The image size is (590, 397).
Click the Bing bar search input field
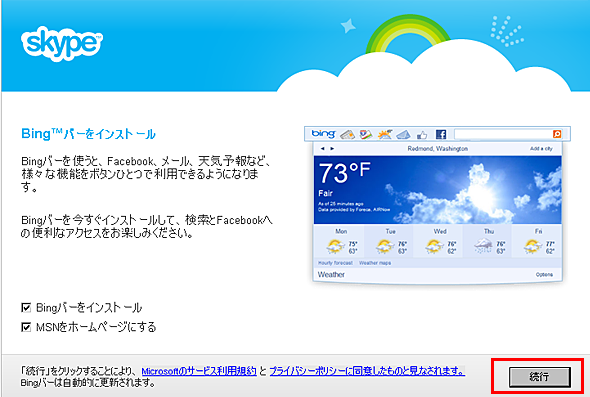pyautogui.click(x=503, y=134)
